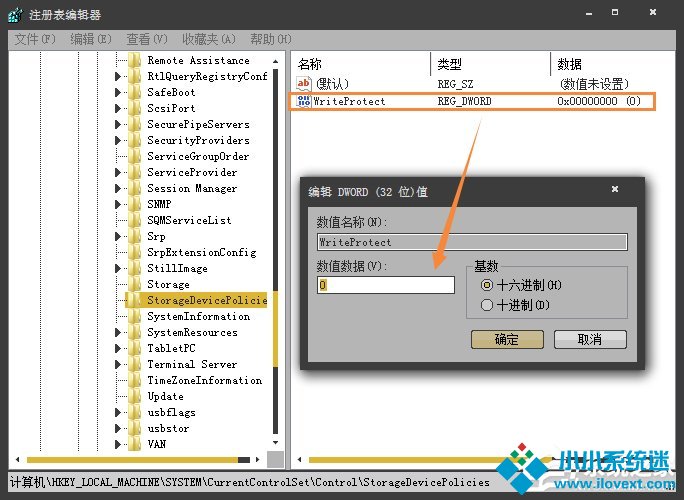Click the tree pane vertical scrollbar thumb

(275, 329)
